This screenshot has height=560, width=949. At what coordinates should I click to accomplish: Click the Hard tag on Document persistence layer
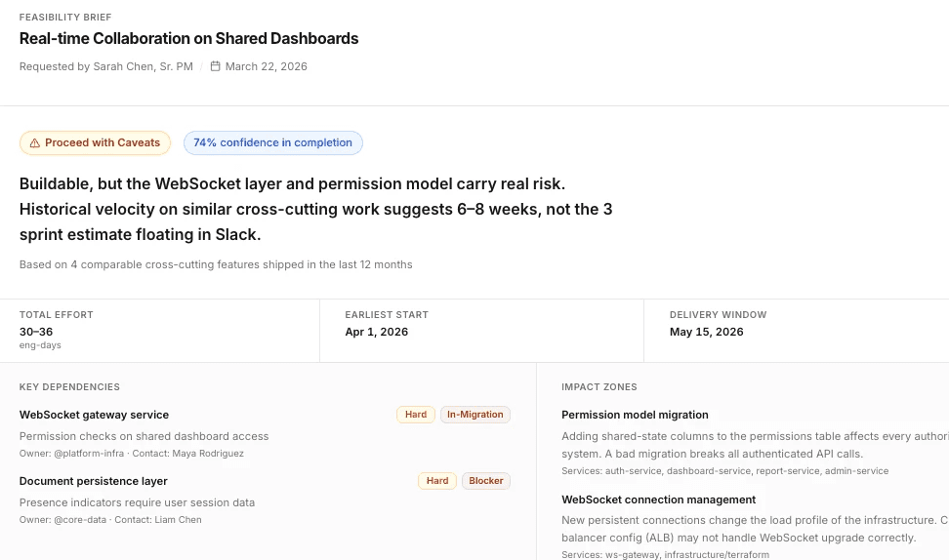pos(437,481)
